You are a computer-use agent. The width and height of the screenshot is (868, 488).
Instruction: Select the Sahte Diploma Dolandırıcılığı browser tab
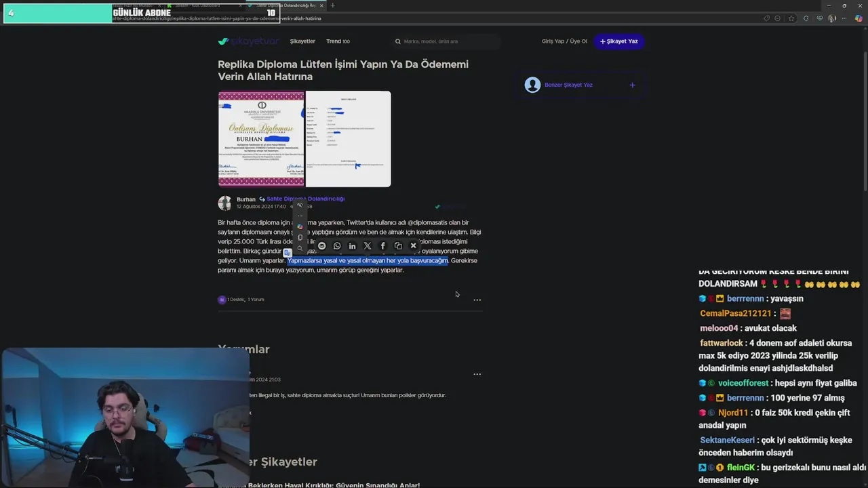(x=285, y=5)
